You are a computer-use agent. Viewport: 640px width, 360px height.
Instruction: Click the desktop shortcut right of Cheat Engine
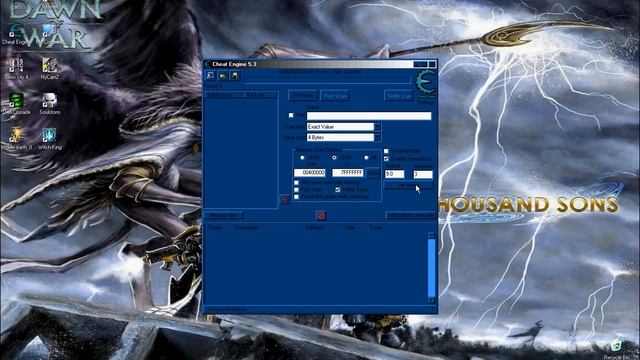click(49, 33)
